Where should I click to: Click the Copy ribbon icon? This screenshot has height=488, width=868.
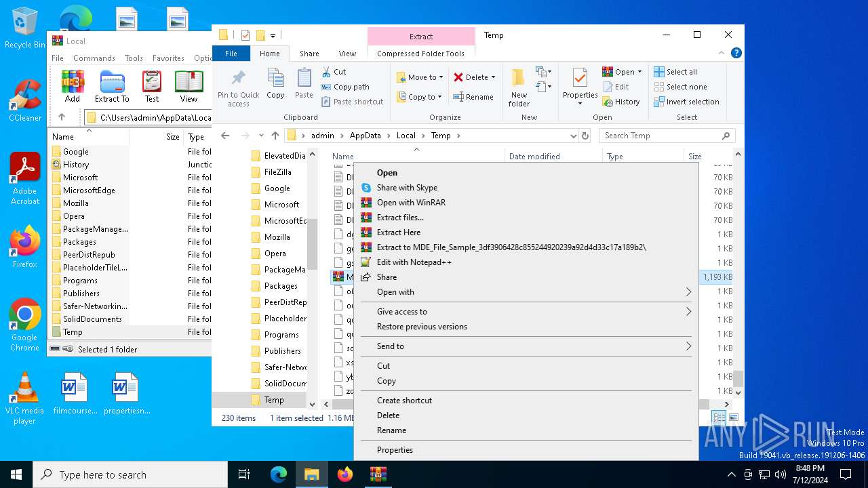(x=275, y=83)
